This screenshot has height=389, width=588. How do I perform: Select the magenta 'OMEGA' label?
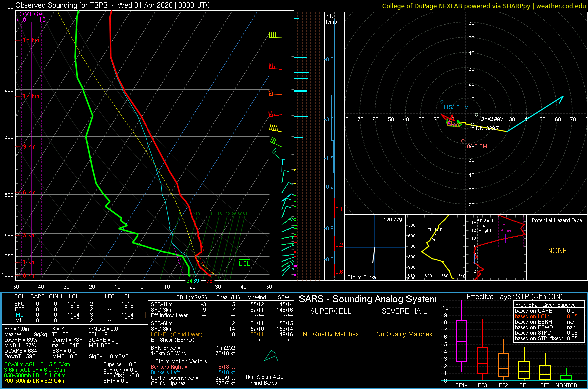point(31,14)
